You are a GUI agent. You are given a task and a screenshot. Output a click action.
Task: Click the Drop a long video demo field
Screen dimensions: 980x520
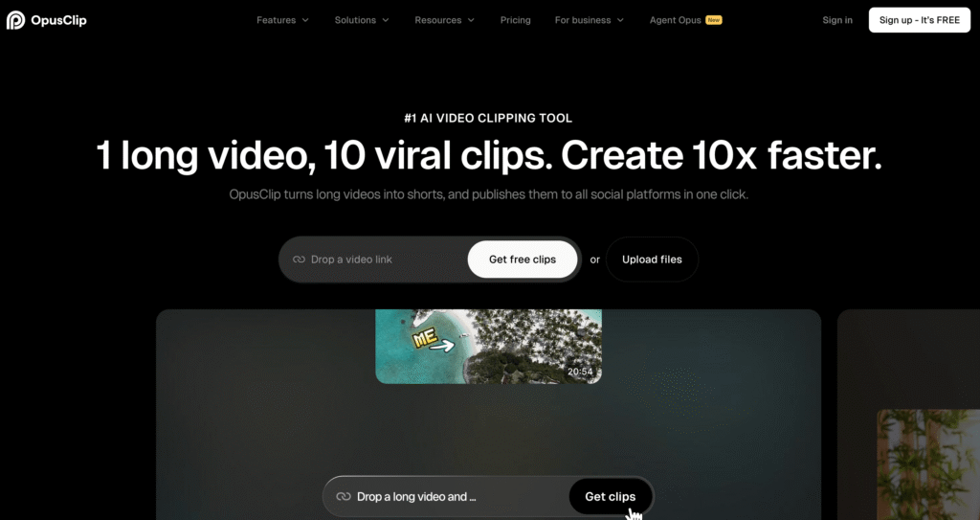(446, 496)
